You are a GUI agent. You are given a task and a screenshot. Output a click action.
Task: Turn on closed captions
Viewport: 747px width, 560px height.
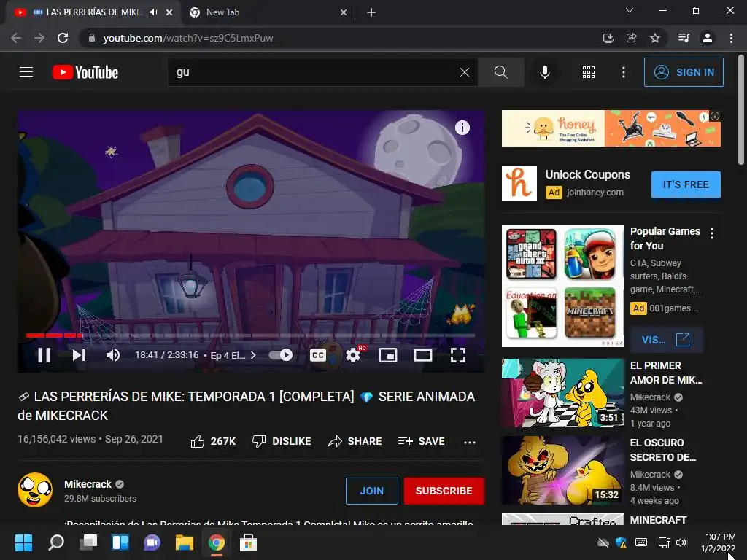[318, 355]
